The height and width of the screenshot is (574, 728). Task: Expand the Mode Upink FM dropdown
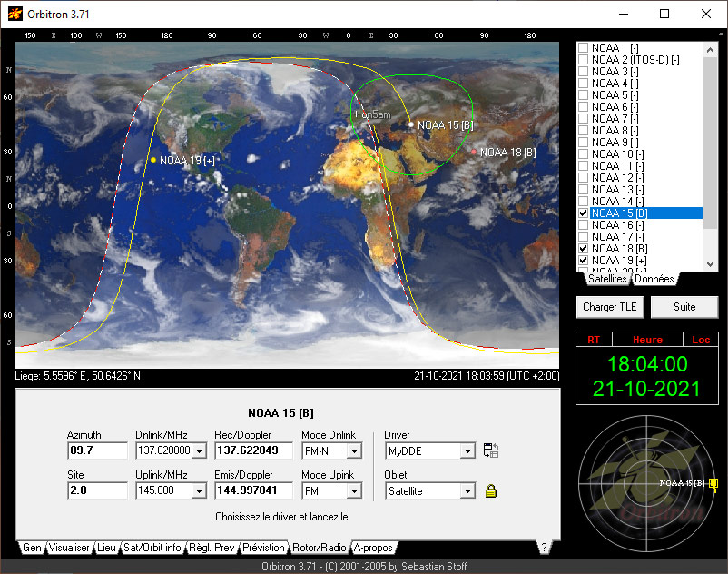coord(354,490)
